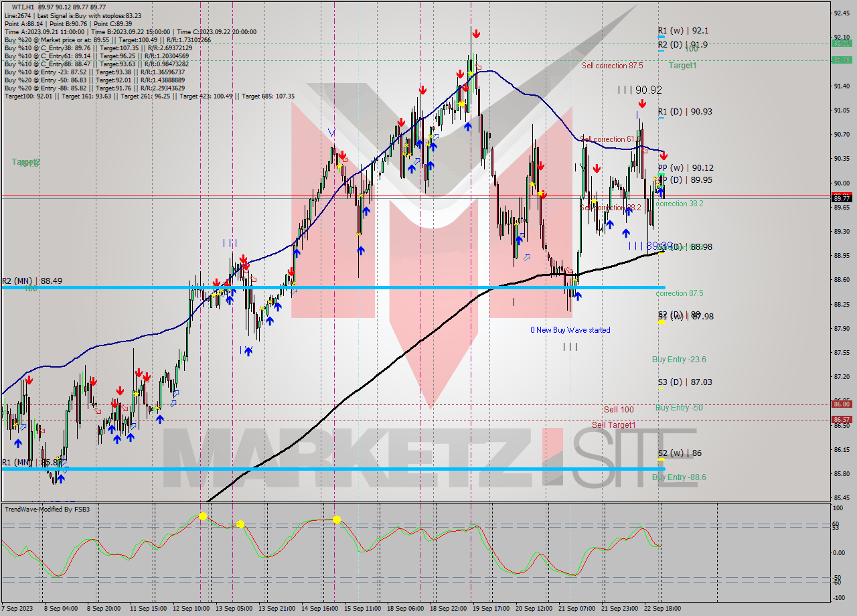Select the 'Buy Entry -88.6' label
857x616 pixels.
point(679,477)
